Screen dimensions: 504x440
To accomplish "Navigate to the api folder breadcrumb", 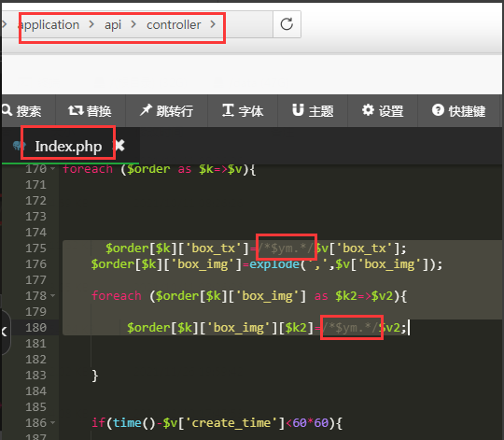I will click(113, 25).
